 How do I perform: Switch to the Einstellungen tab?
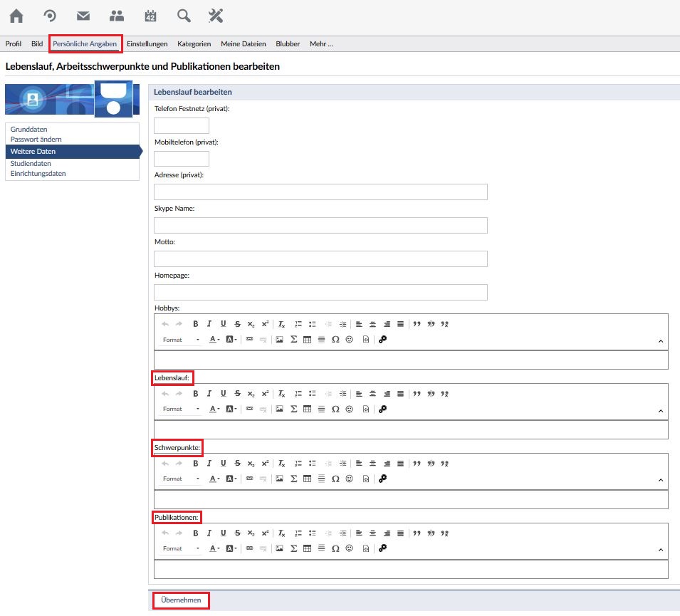[147, 44]
